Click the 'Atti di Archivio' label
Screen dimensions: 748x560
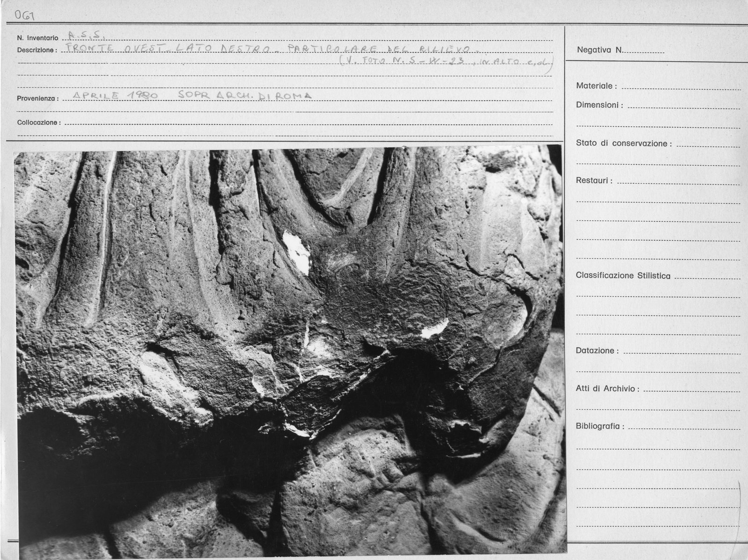[607, 388]
